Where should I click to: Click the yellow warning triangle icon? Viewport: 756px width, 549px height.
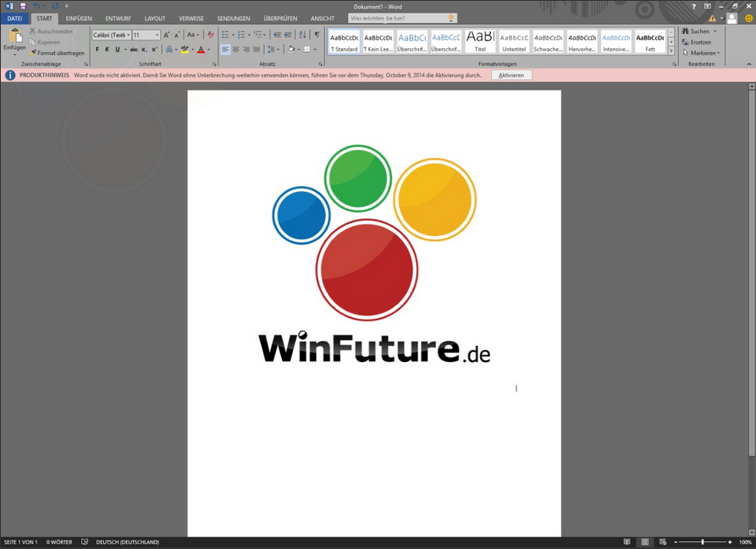(x=712, y=19)
